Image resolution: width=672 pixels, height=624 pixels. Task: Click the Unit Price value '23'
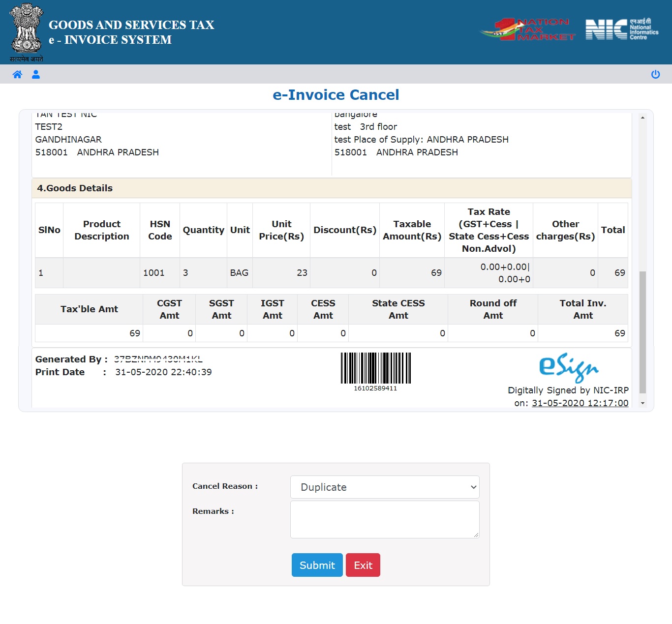click(302, 273)
